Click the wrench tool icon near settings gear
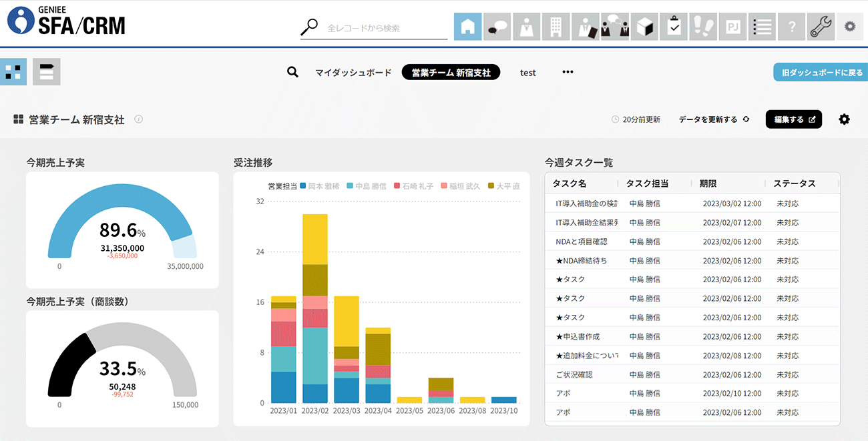868x441 pixels. [x=821, y=26]
